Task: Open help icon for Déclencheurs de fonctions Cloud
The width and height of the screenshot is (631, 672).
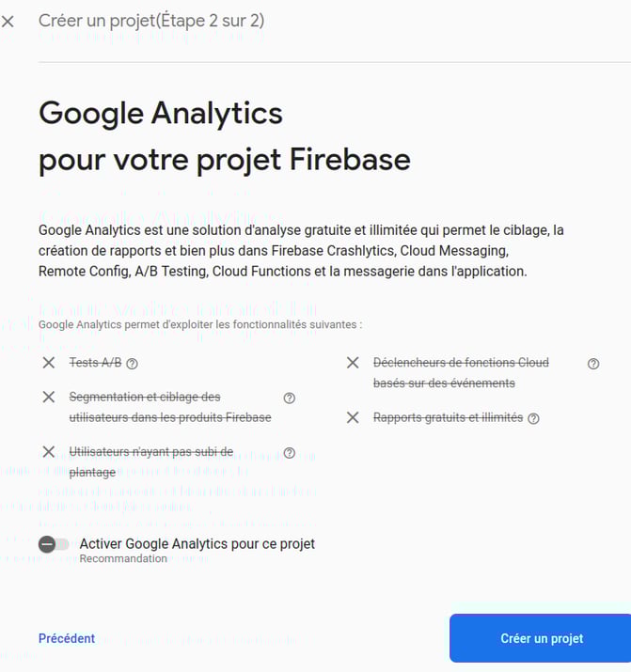Action: [x=593, y=364]
